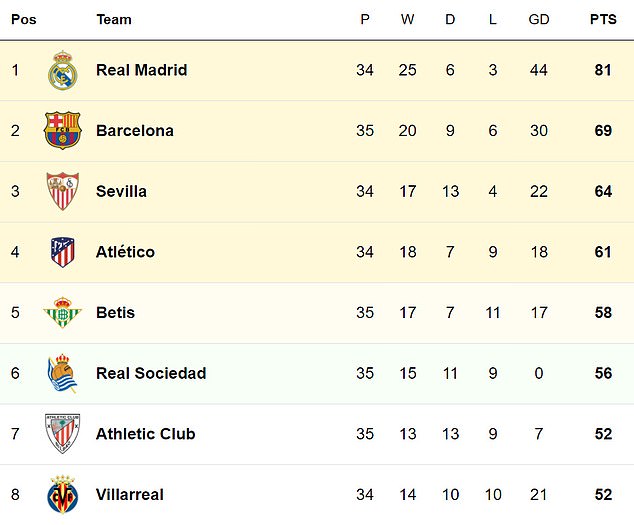The width and height of the screenshot is (634, 525).
Task: Open the Athletic Club team link
Action: pos(146,434)
